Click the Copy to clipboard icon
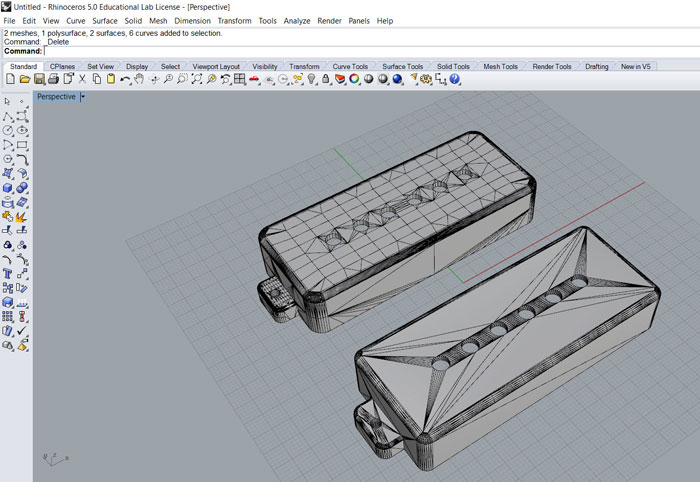The height and width of the screenshot is (482, 700). coord(96,79)
